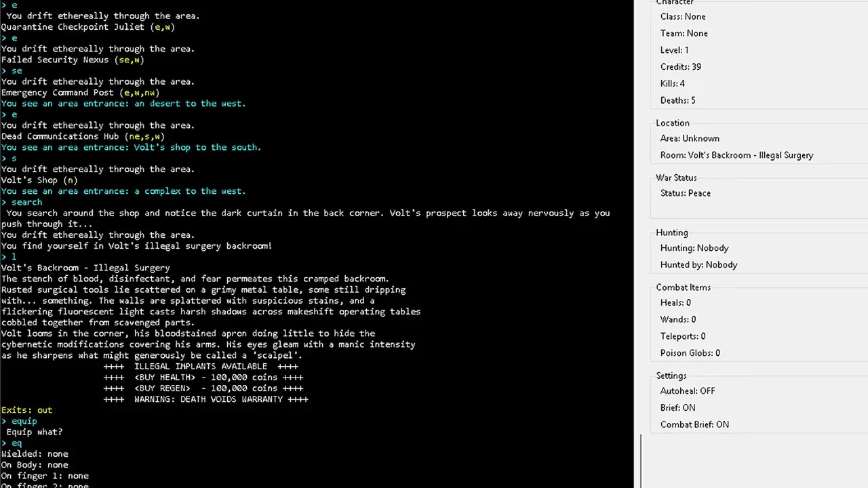868x488 pixels.
Task: Click the Hunted by: Nobody entry
Action: click(698, 265)
